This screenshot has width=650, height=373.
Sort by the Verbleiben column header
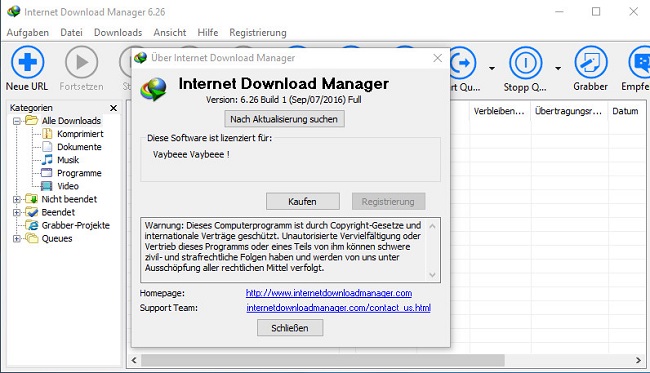(500, 111)
